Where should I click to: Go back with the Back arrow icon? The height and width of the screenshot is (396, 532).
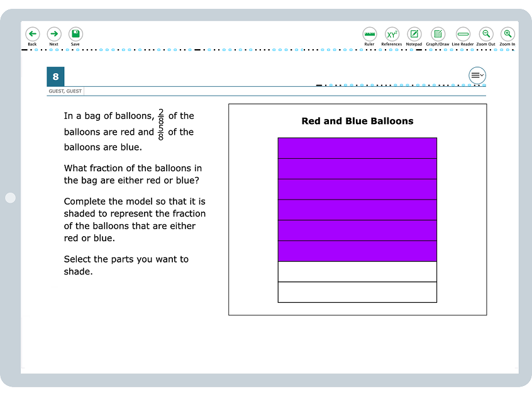point(33,34)
